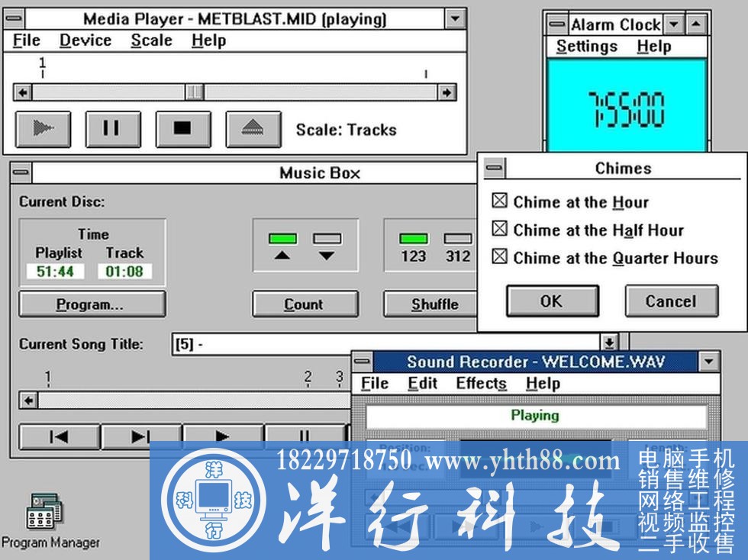The width and height of the screenshot is (748, 560).
Task: Stop playback in Media Player
Action: [183, 129]
